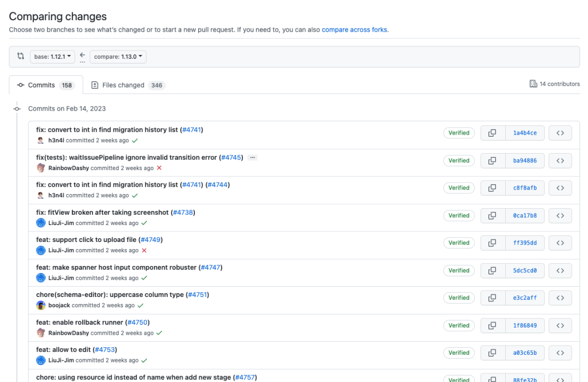Copy full SHA for commit 5dc5cd0
Screen dimensions: 588x382
tap(492, 270)
